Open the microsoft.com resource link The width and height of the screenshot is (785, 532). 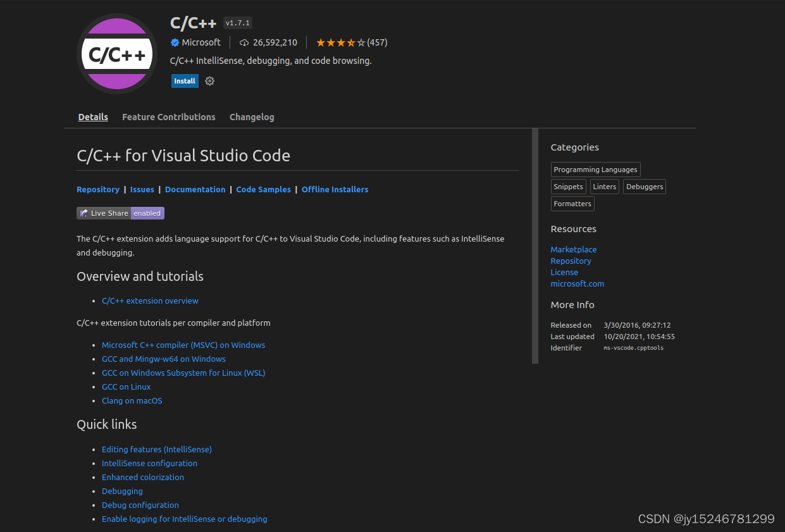tap(578, 283)
